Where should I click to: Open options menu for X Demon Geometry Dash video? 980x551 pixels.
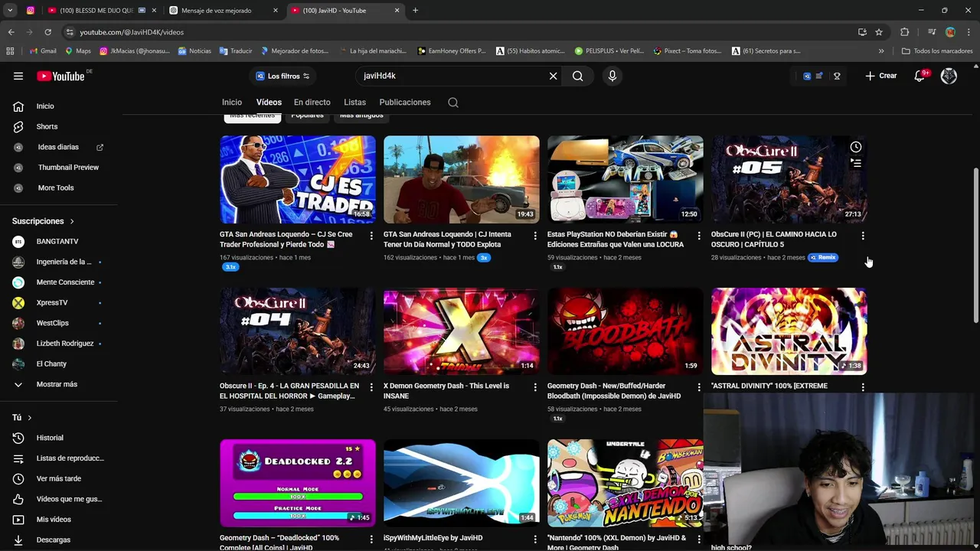click(535, 387)
